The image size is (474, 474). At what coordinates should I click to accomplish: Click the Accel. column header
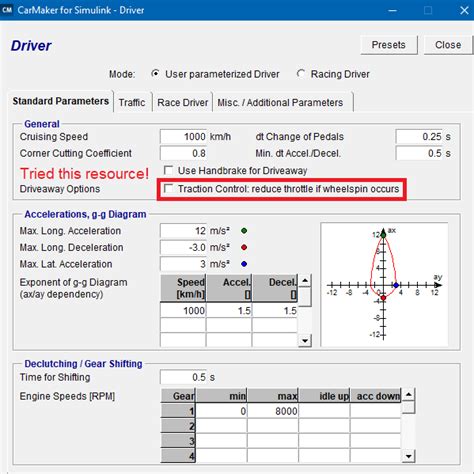tap(229, 288)
